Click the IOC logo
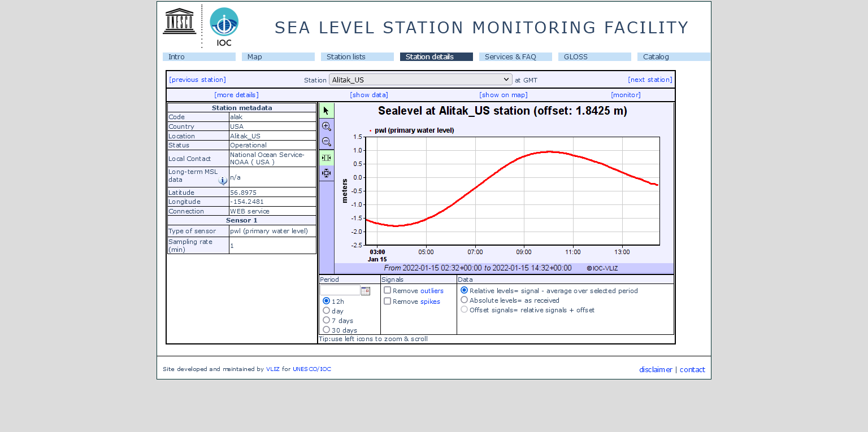Image resolution: width=868 pixels, height=432 pixels. [224, 27]
